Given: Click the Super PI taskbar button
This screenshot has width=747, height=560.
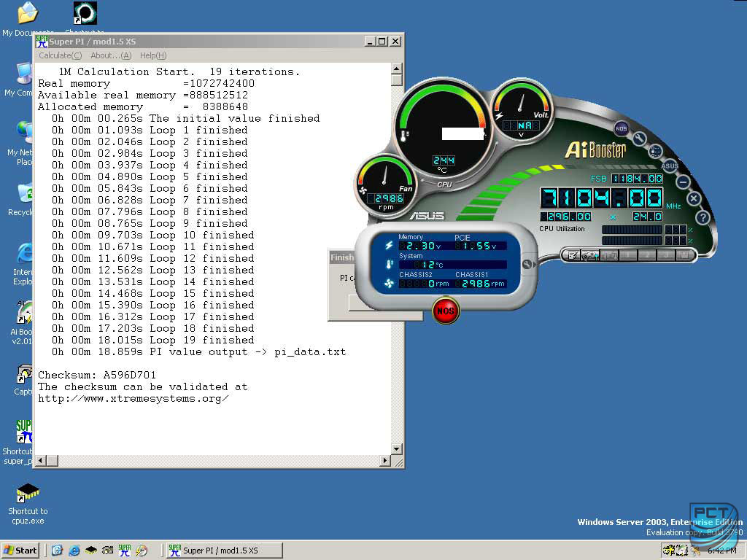Looking at the screenshot, I should click(x=225, y=551).
